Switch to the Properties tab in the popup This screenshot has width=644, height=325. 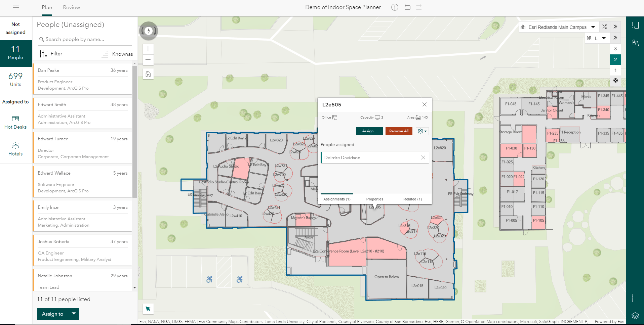[374, 199]
